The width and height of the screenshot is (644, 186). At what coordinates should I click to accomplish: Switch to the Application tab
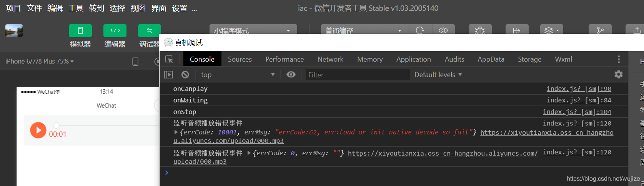(414, 59)
